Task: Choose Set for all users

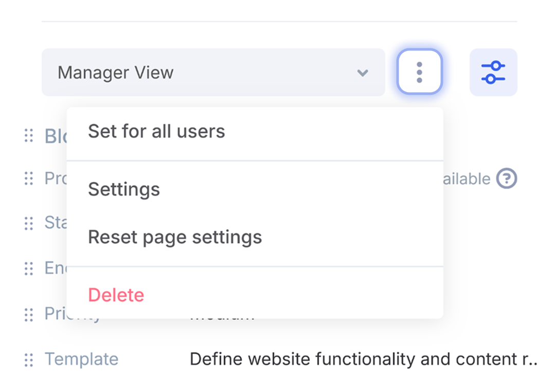Action: (x=156, y=132)
